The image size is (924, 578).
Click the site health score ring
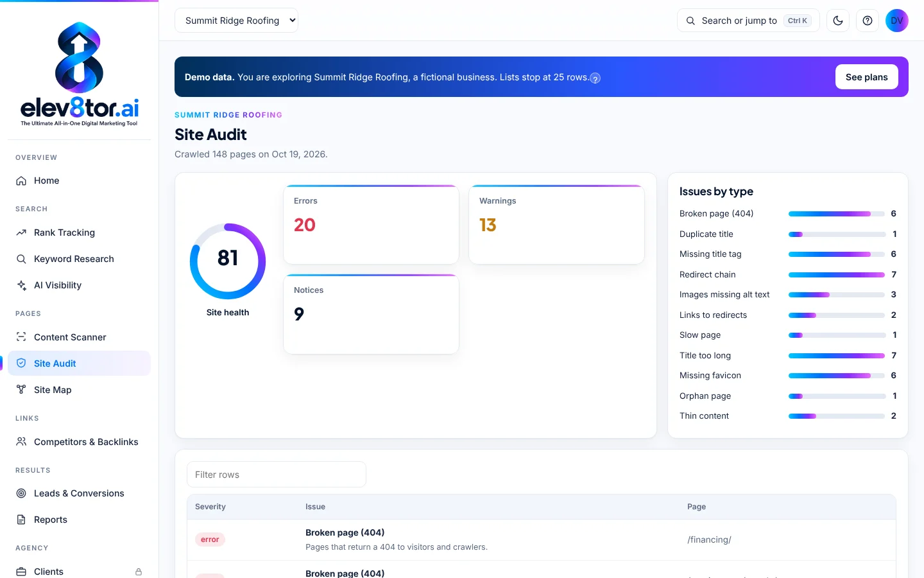228,261
